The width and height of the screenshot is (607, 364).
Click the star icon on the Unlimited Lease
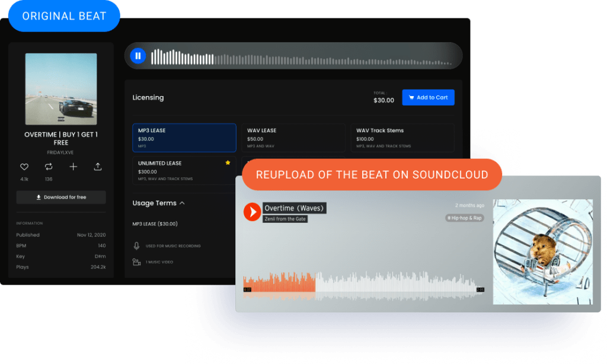[x=228, y=162]
